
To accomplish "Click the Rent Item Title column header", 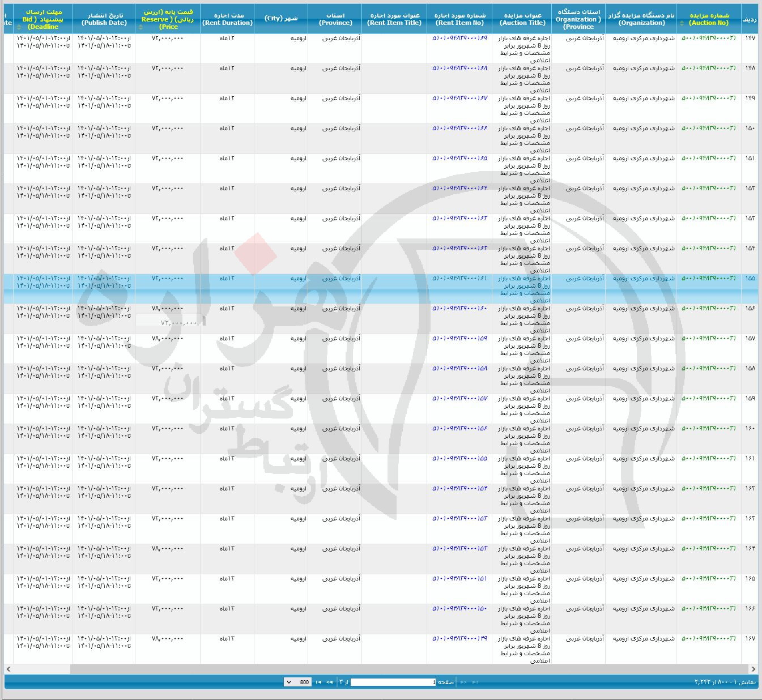I will click(394, 19).
